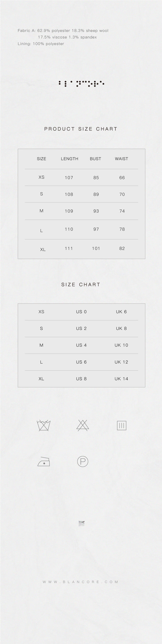Click the drip-dry vertical lines icon

pyautogui.click(x=121, y=425)
